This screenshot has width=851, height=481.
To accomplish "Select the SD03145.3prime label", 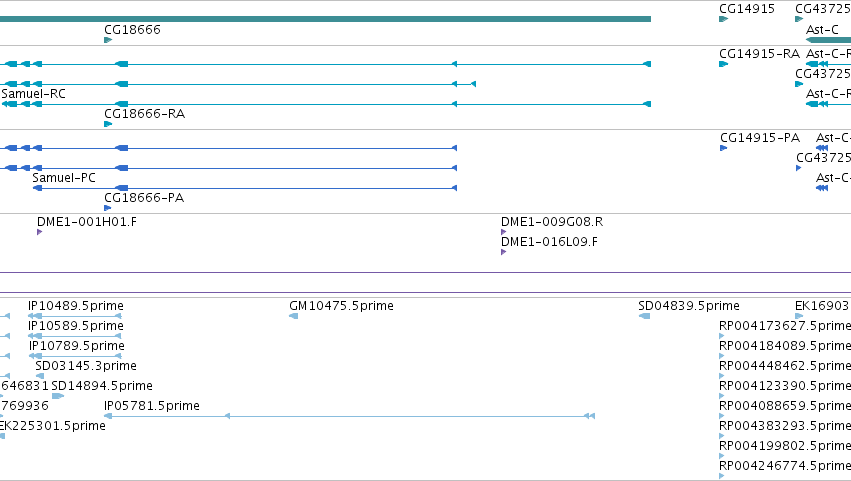I will click(86, 366).
